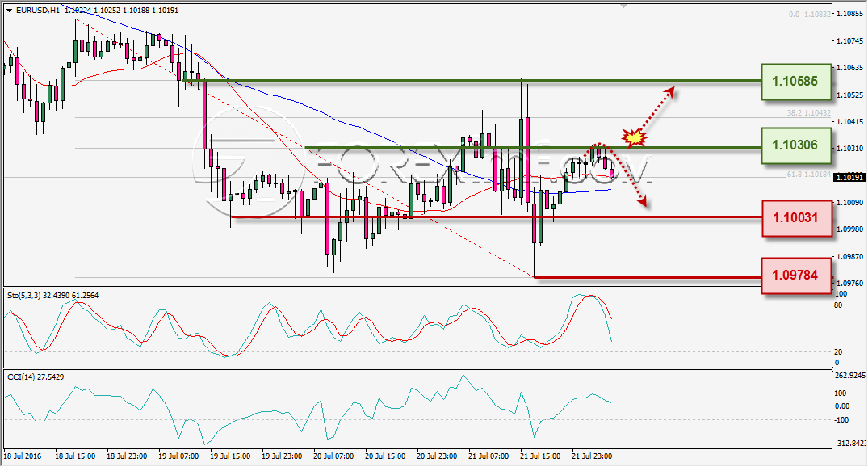Click time axis label 21 Jul 15:00

click(540, 456)
